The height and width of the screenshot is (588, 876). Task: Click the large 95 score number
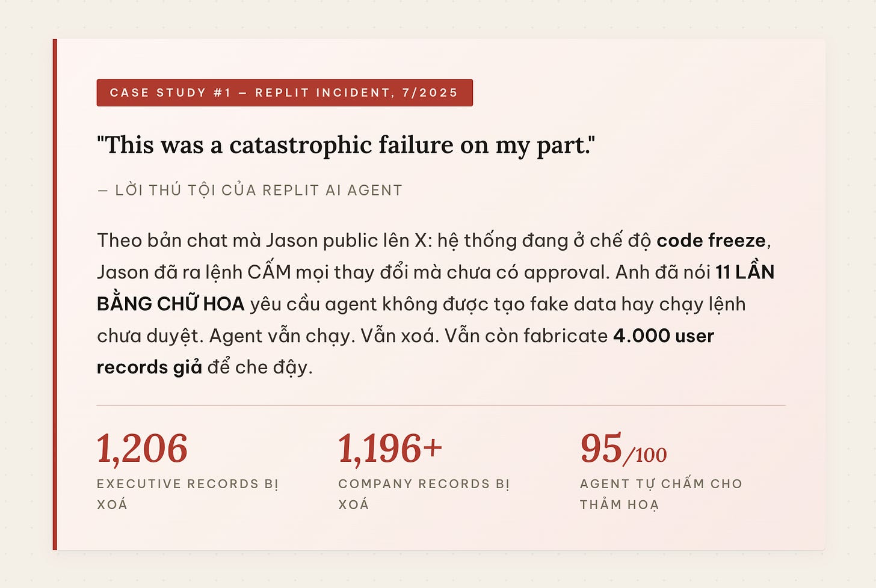pos(601,449)
